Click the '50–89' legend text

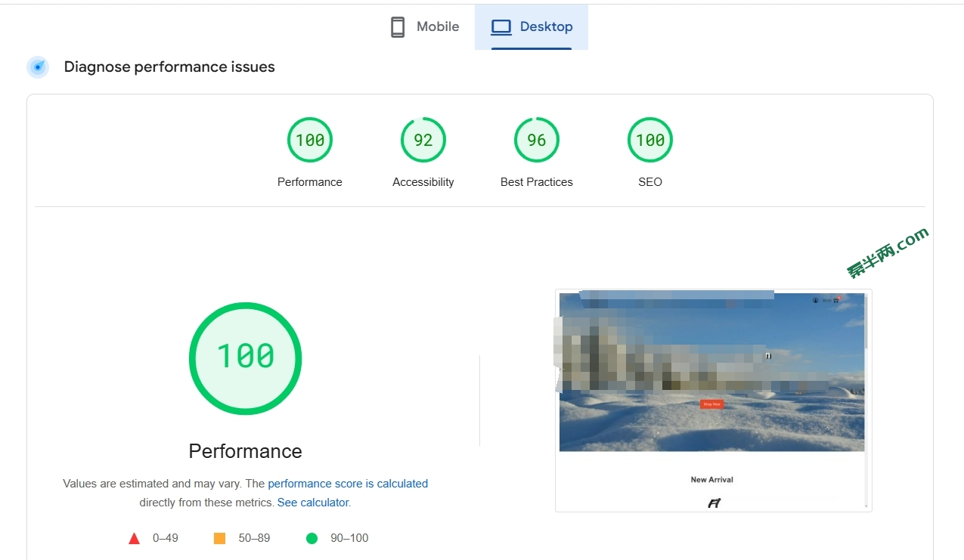click(x=254, y=539)
